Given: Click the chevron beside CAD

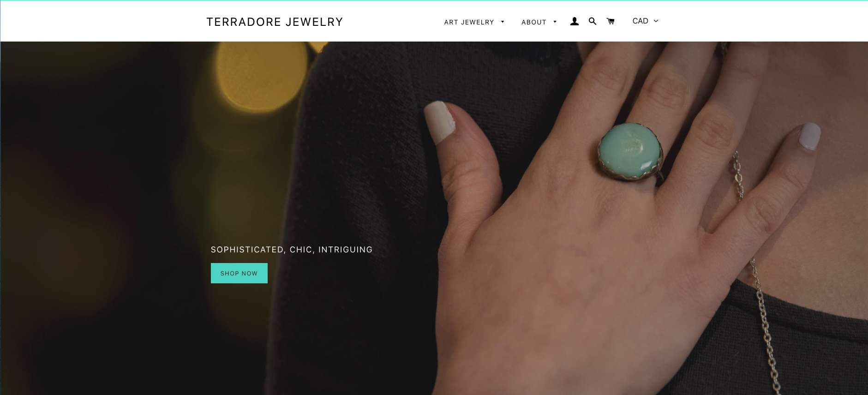Looking at the screenshot, I should click(x=656, y=21).
